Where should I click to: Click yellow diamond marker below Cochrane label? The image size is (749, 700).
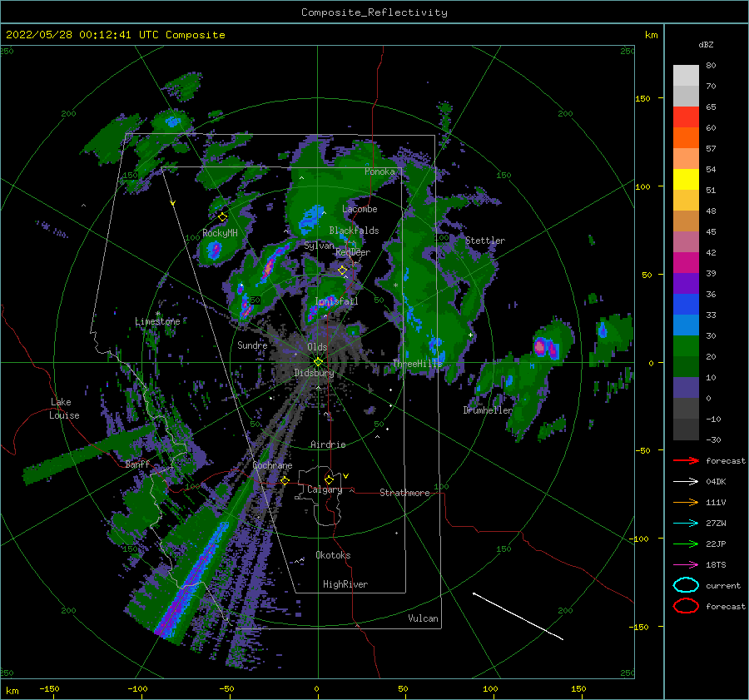coord(285,480)
